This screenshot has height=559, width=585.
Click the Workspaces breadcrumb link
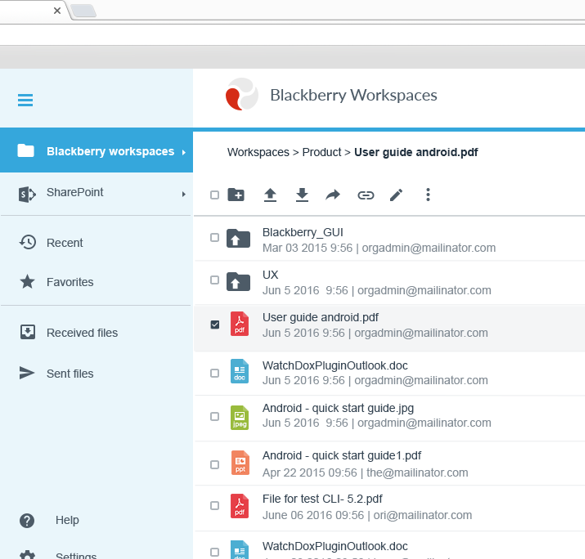coord(258,152)
